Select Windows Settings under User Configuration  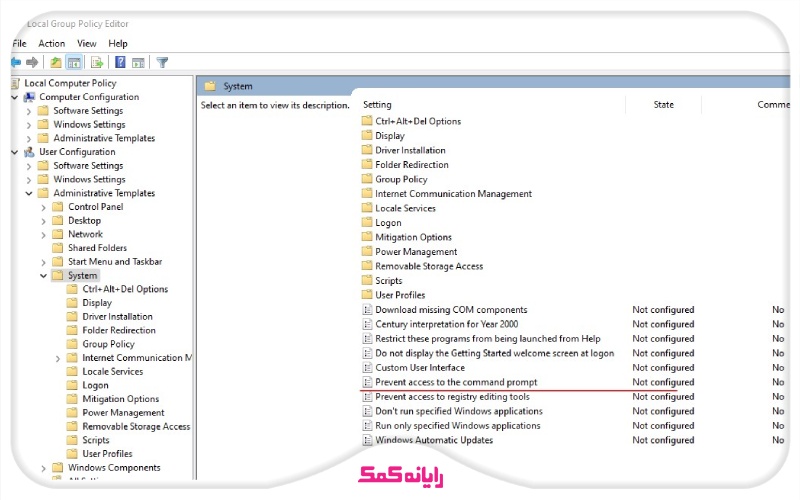pyautogui.click(x=89, y=180)
